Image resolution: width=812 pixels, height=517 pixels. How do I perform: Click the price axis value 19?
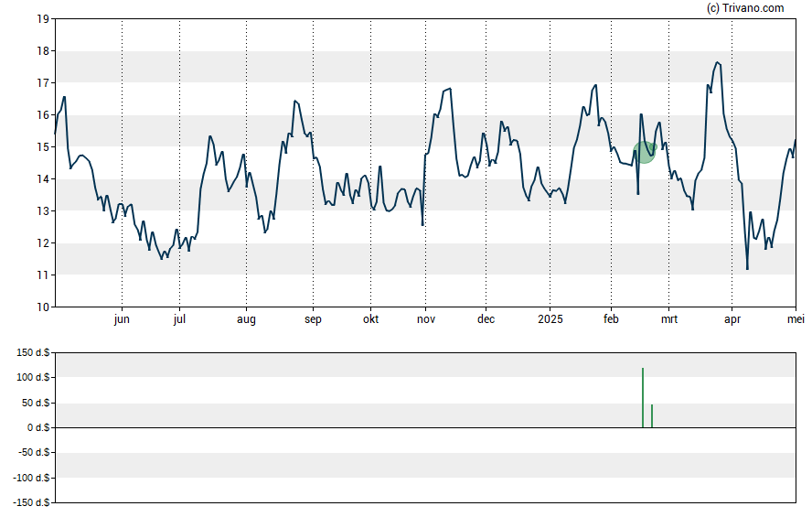(43, 19)
